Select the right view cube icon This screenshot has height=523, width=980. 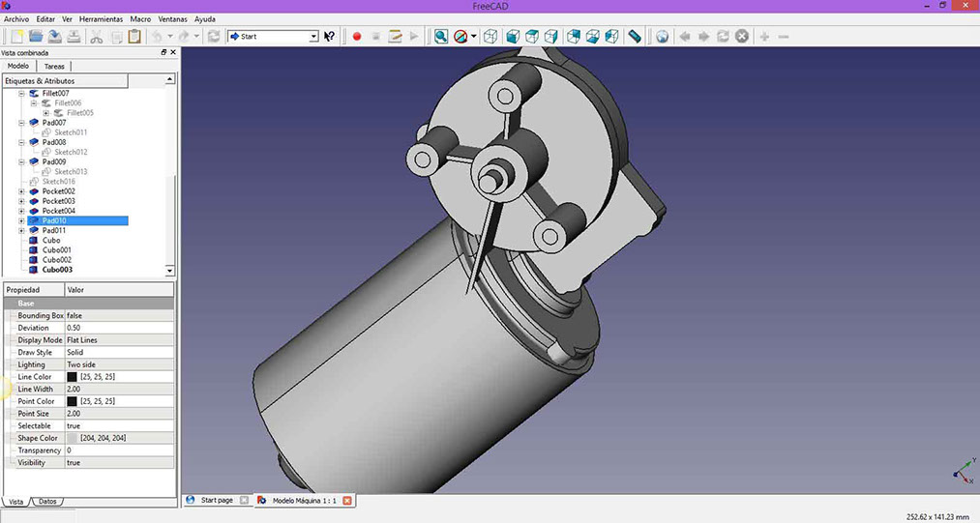pyautogui.click(x=551, y=36)
